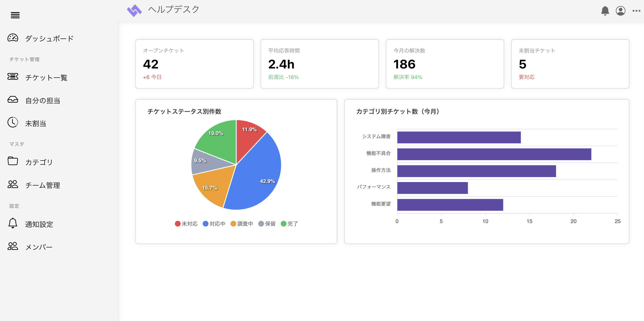644x321 pixels.
Task: Click the 未割当チケット summary card
Action: click(570, 64)
